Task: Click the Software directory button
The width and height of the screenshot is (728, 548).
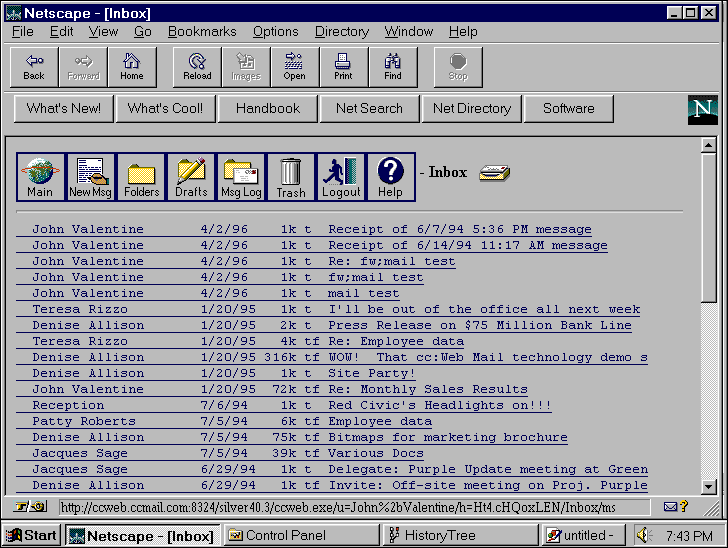Action: (x=569, y=109)
